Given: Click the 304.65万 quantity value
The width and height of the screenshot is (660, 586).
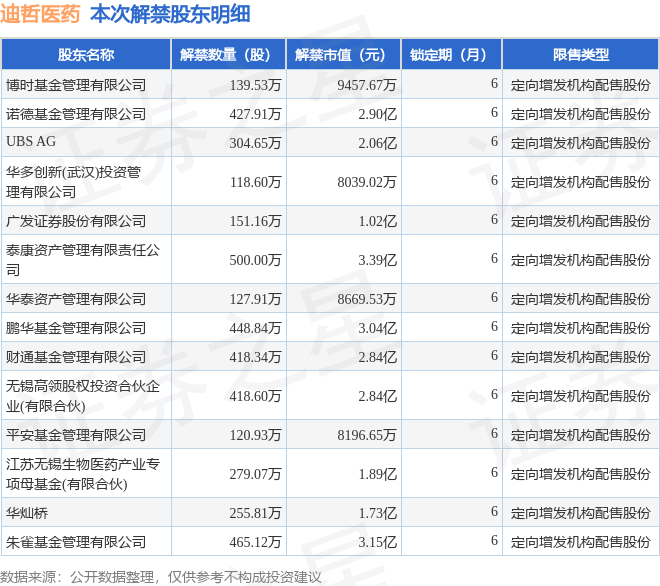Looking at the screenshot, I should click(255, 144).
